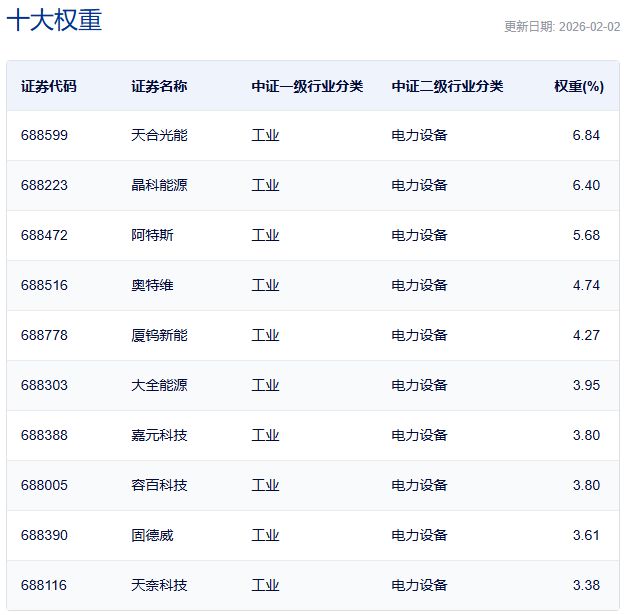Viewport: 626px width, 615px height.
Task: Open the 厦钨新能 security name
Action: point(158,335)
